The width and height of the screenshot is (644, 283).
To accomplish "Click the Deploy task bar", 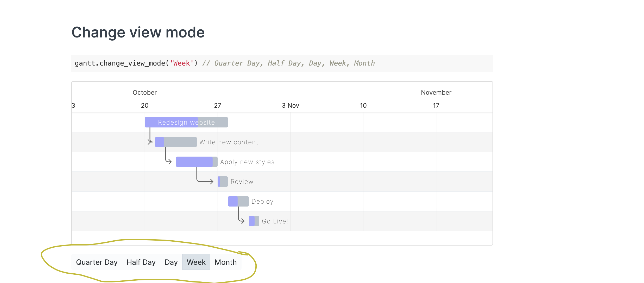I will coord(238,201).
